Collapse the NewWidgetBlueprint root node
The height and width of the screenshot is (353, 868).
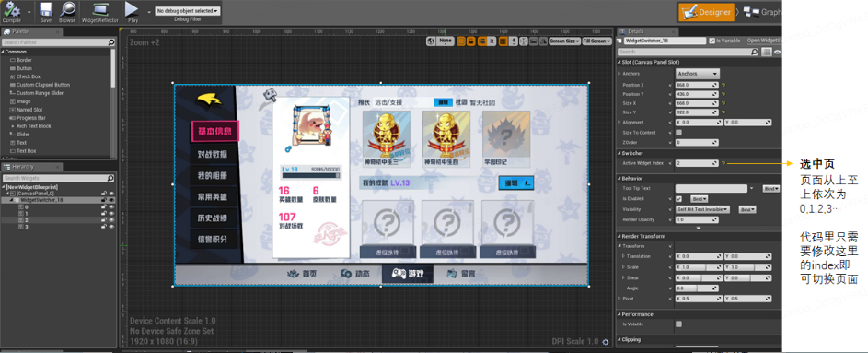click(x=4, y=187)
